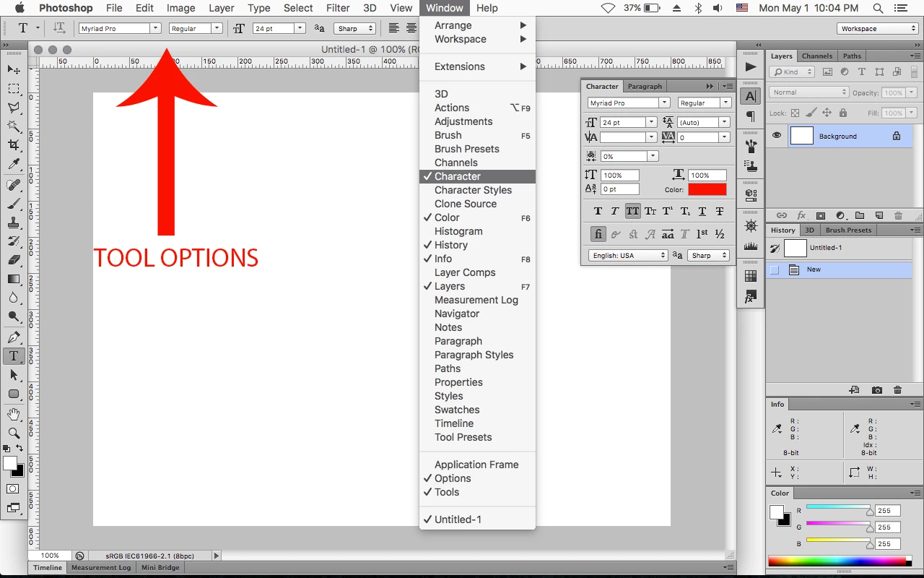
Task: Add a layer mask icon
Action: (x=821, y=215)
